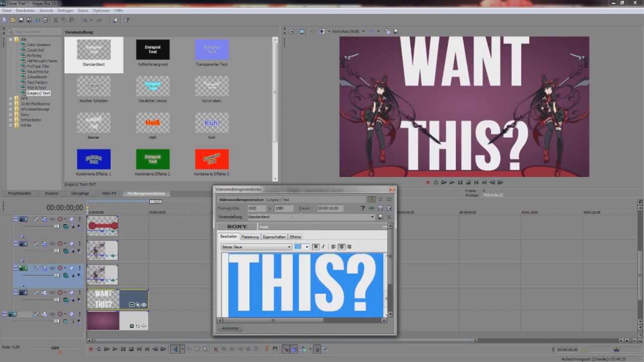
Task: Mute track 5
Action: (x=71, y=219)
